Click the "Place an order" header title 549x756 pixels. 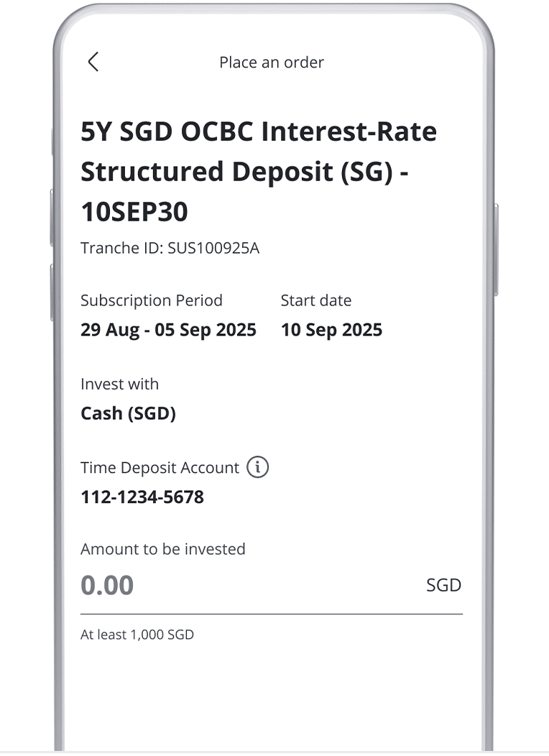(x=272, y=63)
